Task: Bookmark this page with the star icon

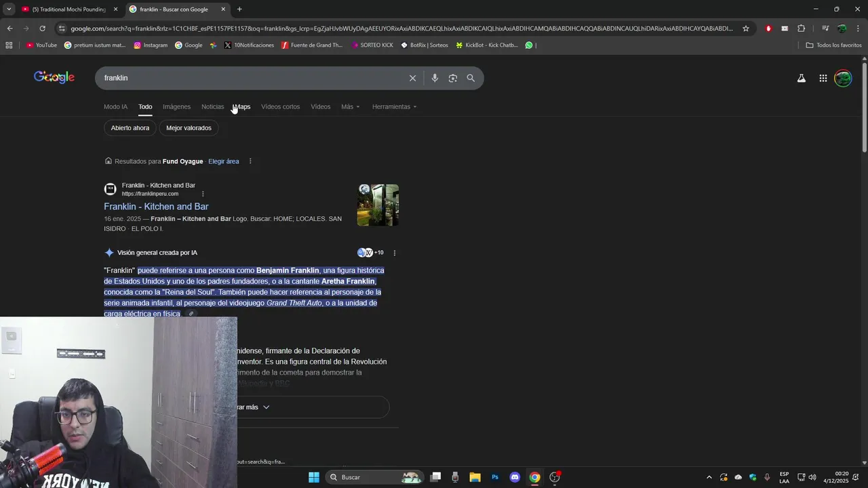Action: (x=746, y=28)
